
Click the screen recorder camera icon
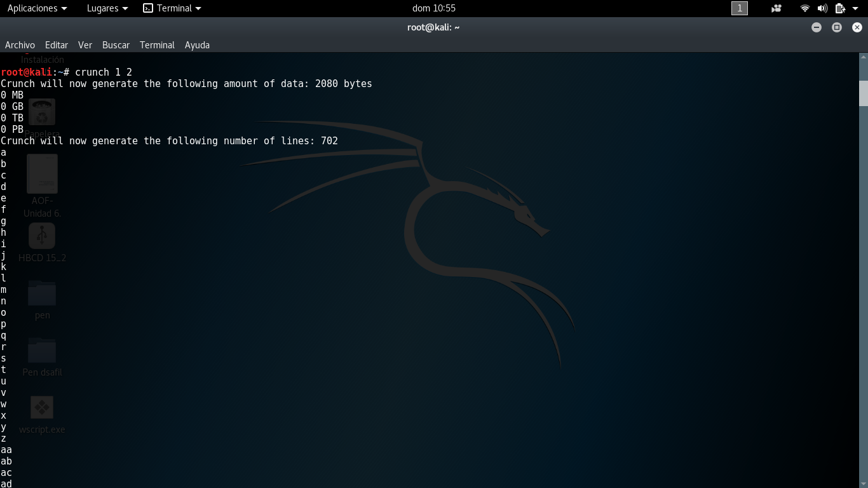coord(776,8)
